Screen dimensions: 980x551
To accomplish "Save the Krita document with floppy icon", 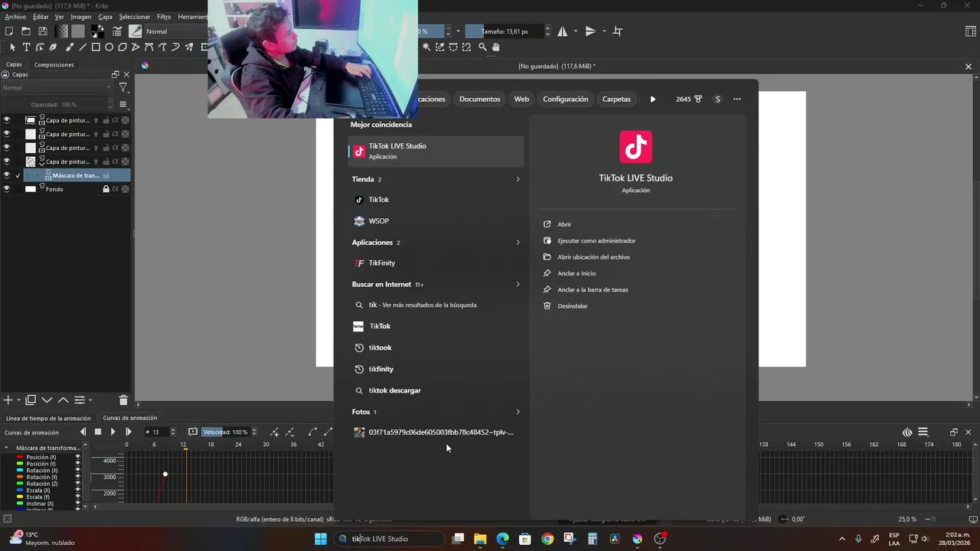I will [x=43, y=31].
